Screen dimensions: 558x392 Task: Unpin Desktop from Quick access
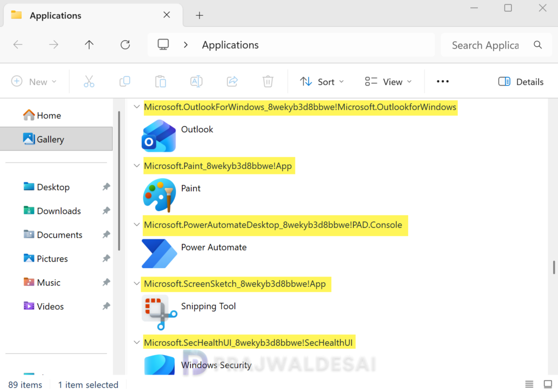[x=106, y=186]
